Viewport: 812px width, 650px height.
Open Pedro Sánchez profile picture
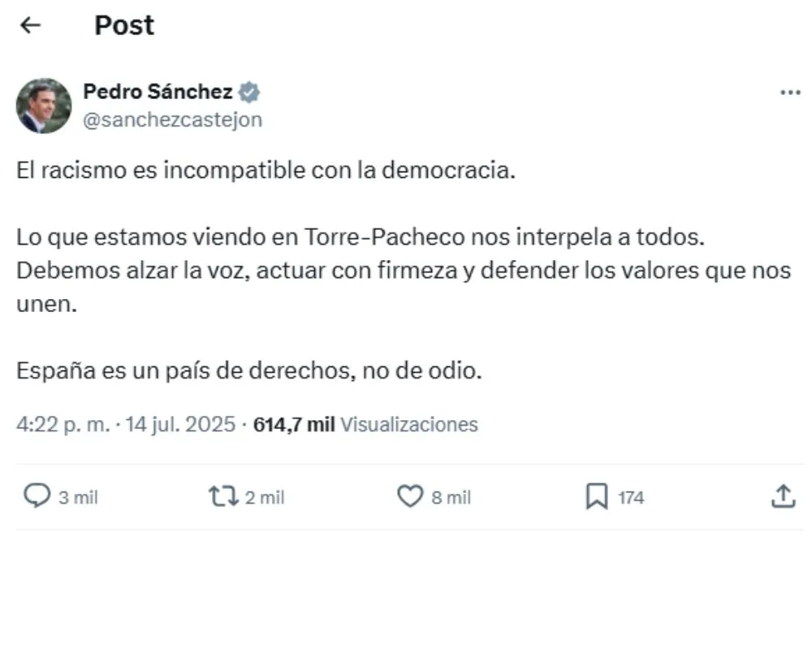44,106
